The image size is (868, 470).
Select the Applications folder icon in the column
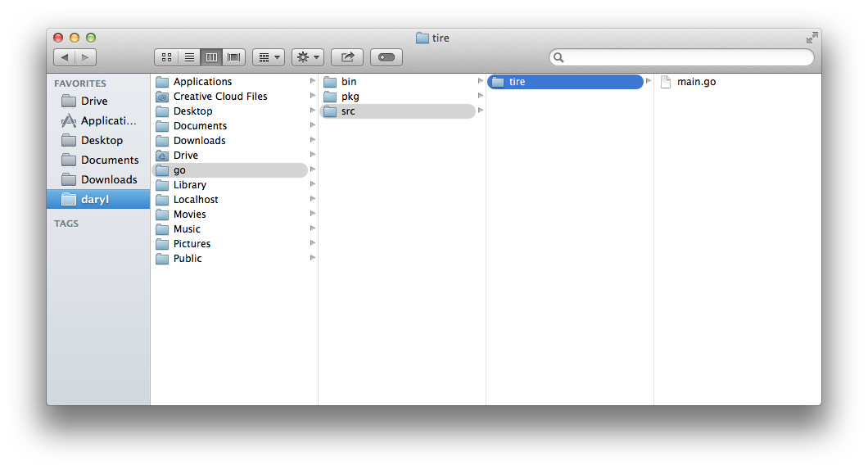pos(162,82)
